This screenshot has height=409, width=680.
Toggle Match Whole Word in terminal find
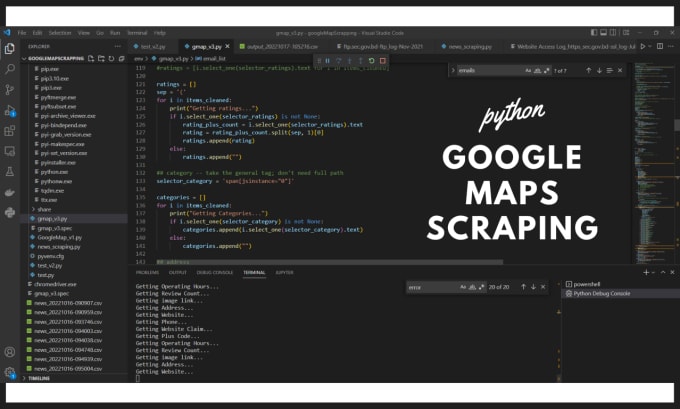tap(472, 287)
